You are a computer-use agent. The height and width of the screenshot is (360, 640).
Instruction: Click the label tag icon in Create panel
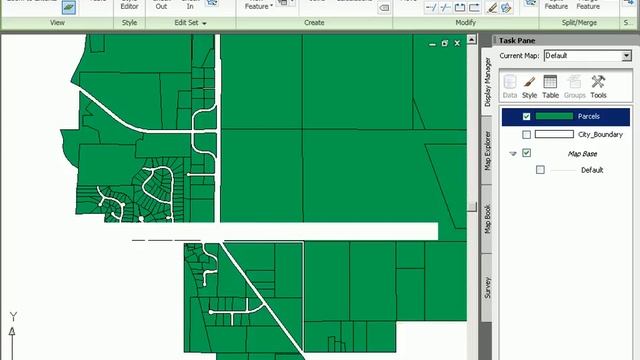[384, 8]
